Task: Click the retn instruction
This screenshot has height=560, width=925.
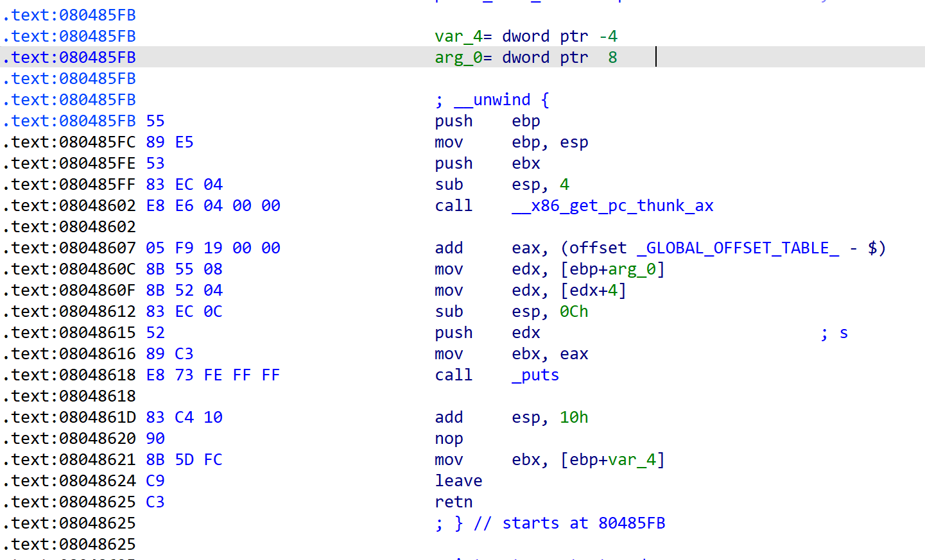Action: click(453, 502)
